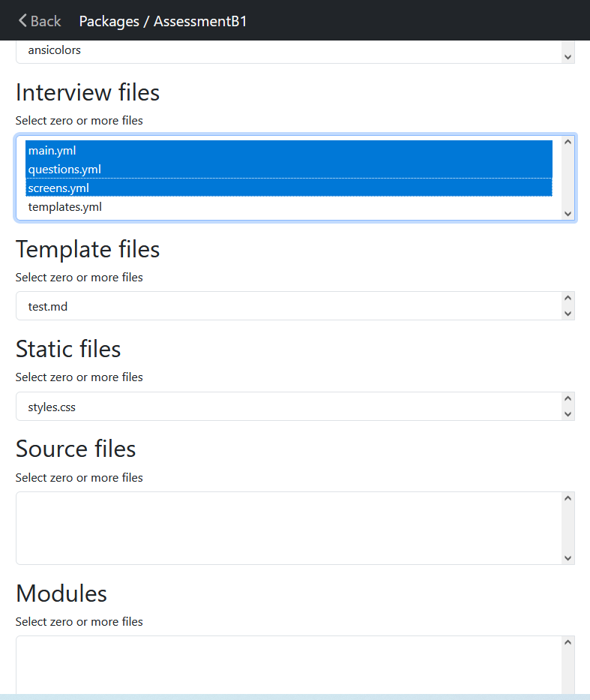Click down arrow of Template files list
The image size is (590, 700).
click(568, 314)
